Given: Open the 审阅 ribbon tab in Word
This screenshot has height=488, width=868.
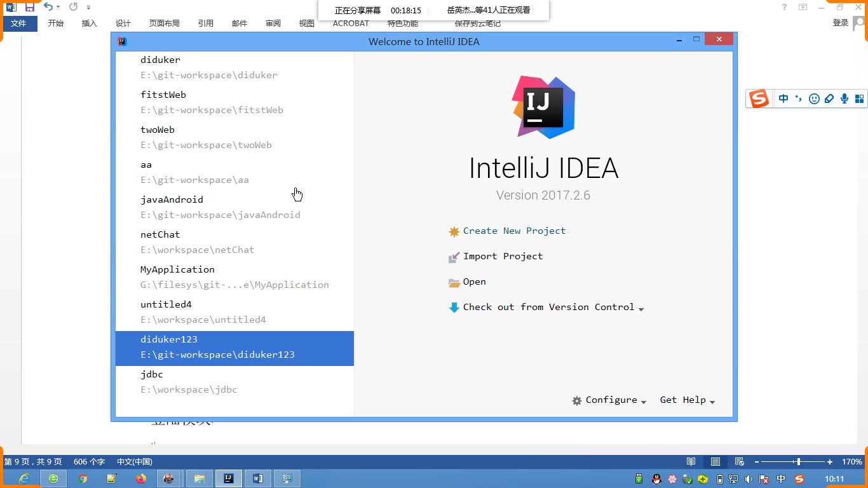Looking at the screenshot, I should pos(273,24).
